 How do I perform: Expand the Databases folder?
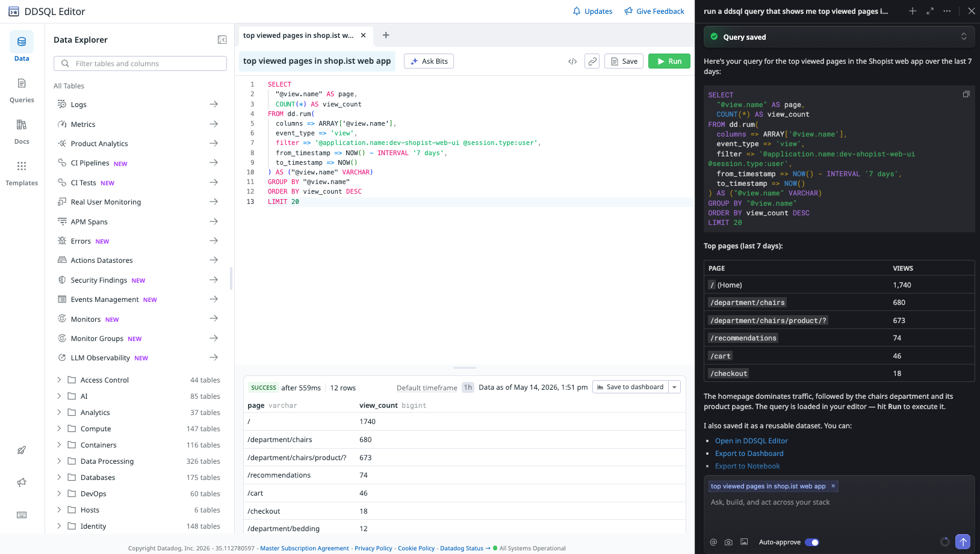pyautogui.click(x=59, y=477)
